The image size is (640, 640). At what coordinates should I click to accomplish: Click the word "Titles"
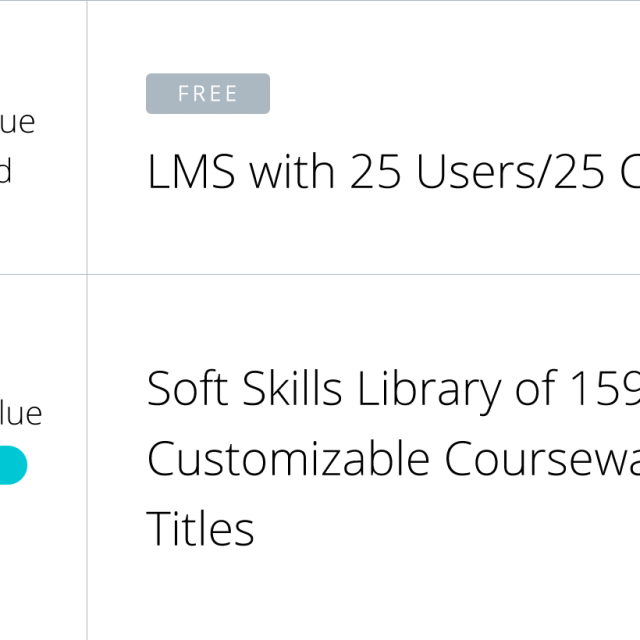click(200, 527)
